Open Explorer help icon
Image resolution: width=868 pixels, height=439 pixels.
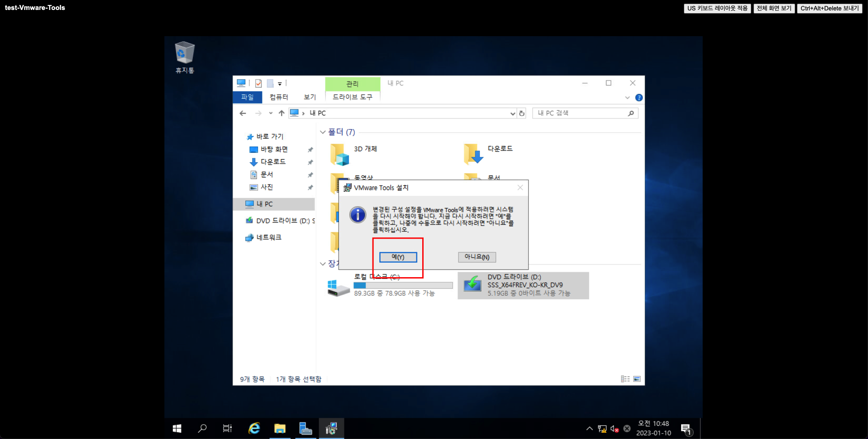(639, 98)
